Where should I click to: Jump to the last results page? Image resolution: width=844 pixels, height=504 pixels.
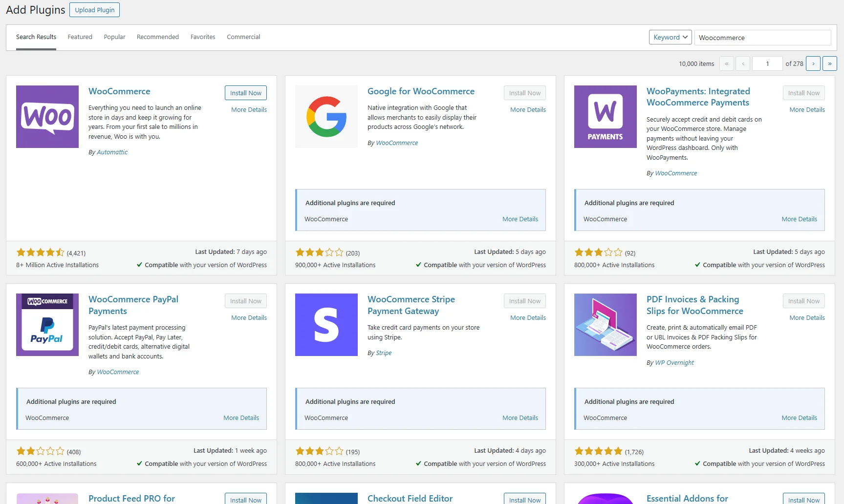[830, 63]
